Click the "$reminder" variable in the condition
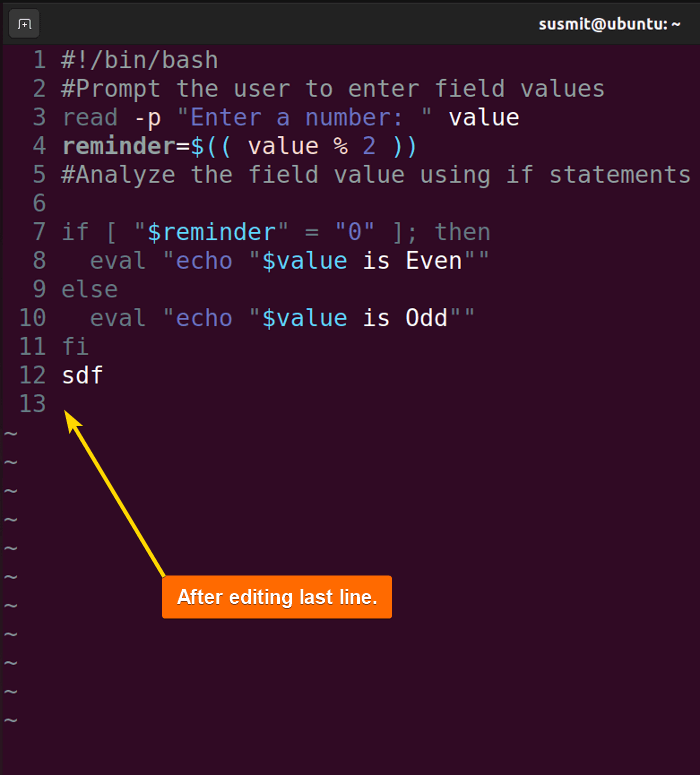This screenshot has height=775, width=700. (x=211, y=232)
